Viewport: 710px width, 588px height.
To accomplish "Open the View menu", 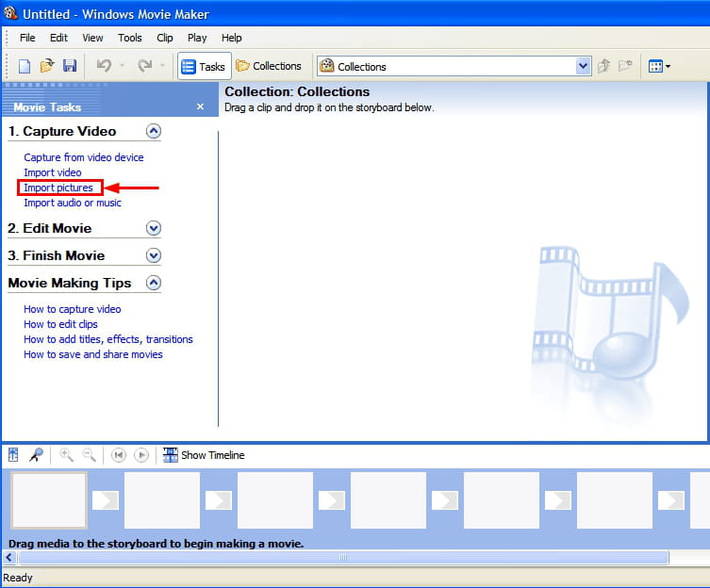I will click(x=92, y=38).
